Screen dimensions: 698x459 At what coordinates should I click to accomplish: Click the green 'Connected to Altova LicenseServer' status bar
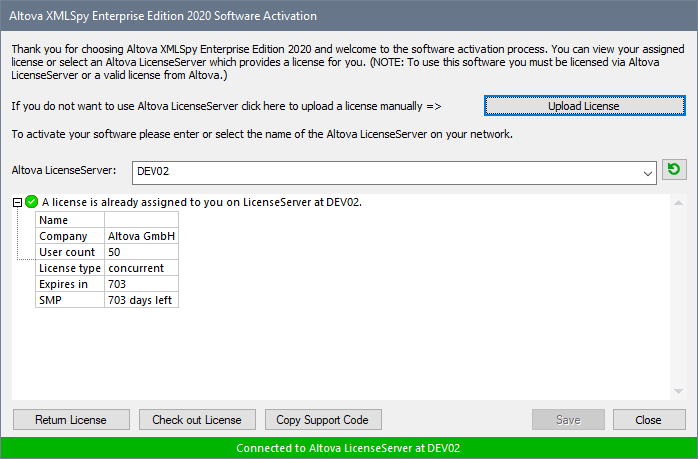pos(349,448)
